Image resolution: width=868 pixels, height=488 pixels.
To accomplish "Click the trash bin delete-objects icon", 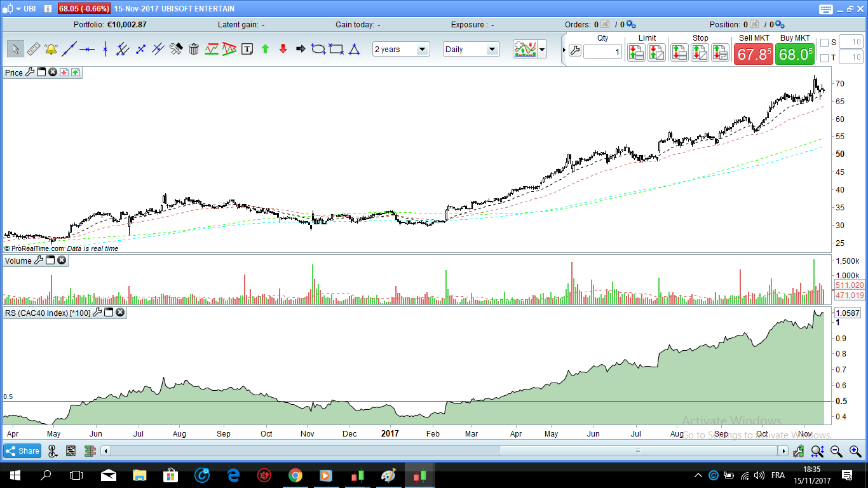I will tap(194, 49).
